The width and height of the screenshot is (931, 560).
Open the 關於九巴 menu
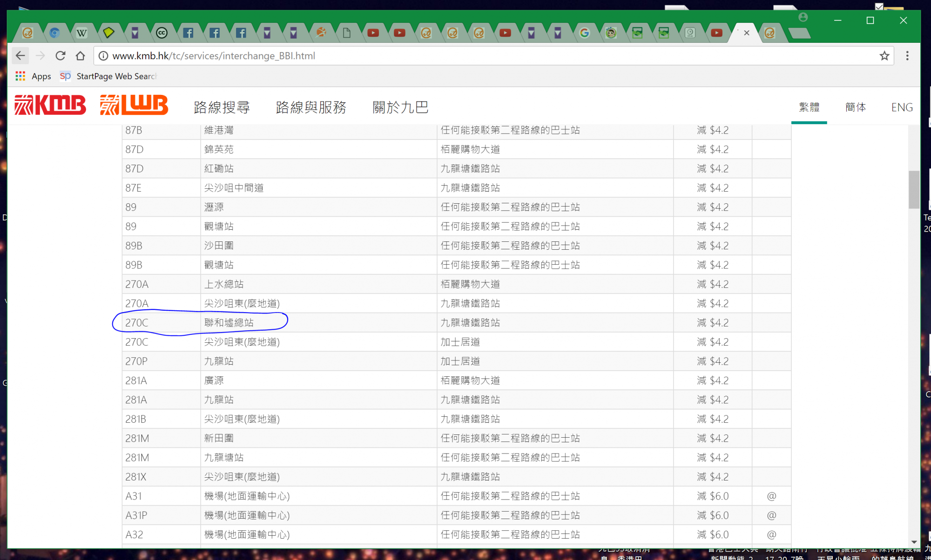(x=400, y=107)
